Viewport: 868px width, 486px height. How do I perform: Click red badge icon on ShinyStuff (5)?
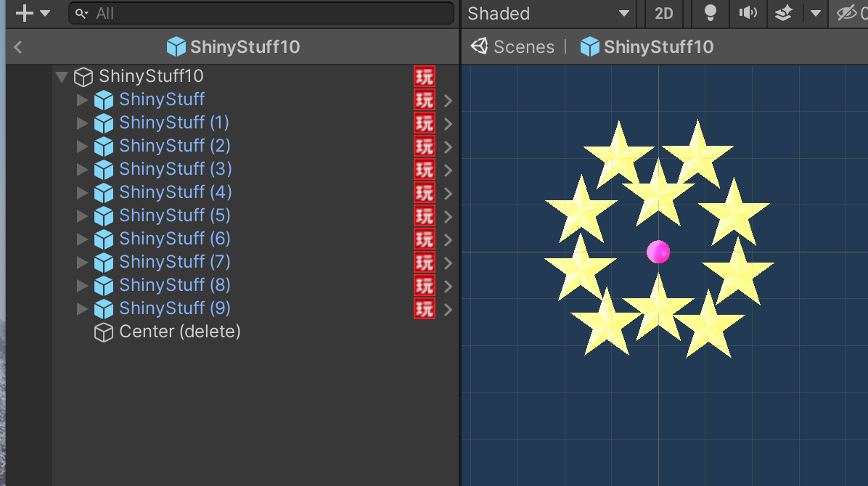pos(425,216)
